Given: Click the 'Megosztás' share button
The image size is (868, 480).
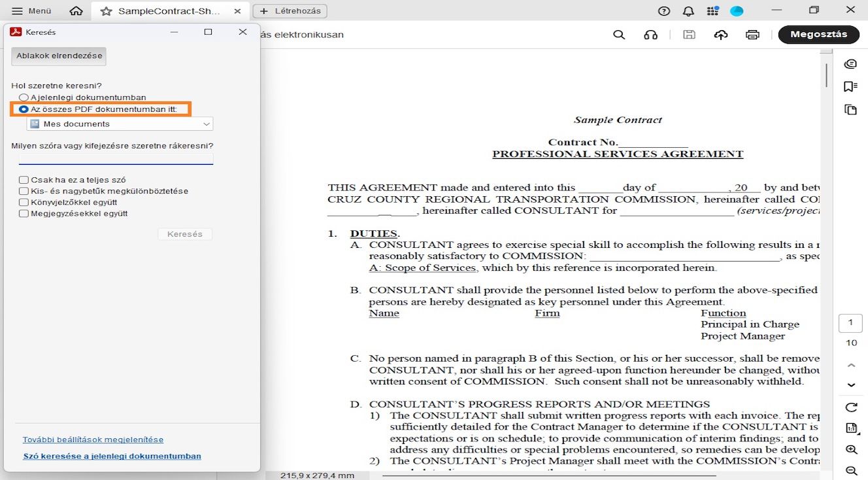Looking at the screenshot, I should coord(818,35).
